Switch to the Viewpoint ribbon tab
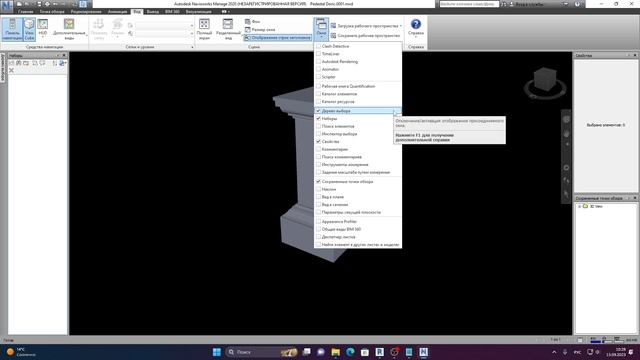Screen dimensions: 640x360 point(52,12)
